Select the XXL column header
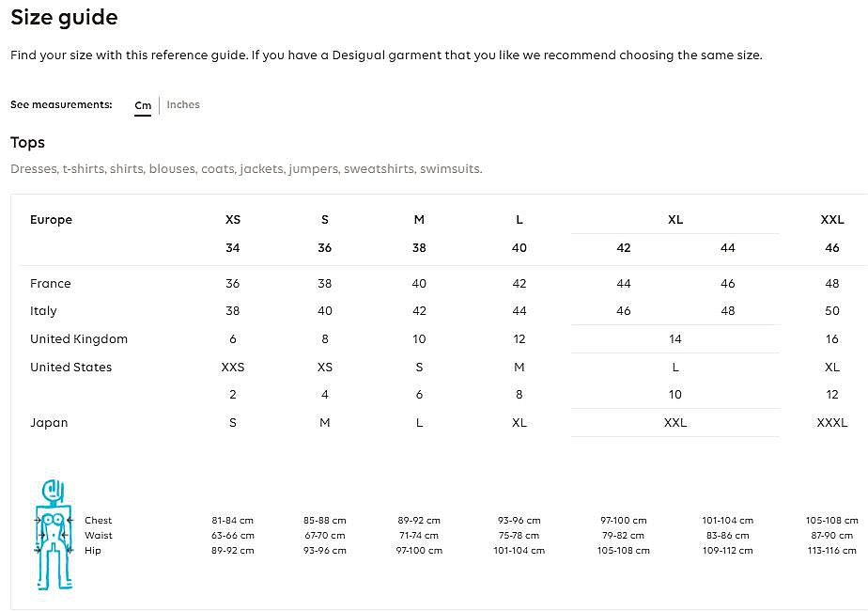The image size is (868, 611). coord(832,220)
